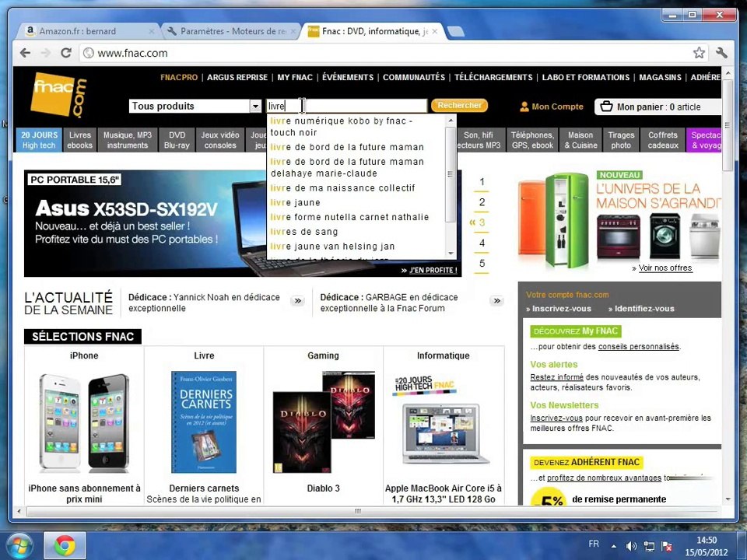The image size is (747, 560).
Task: Open TÉLÉCHARGEMENTS menu link
Action: [493, 77]
